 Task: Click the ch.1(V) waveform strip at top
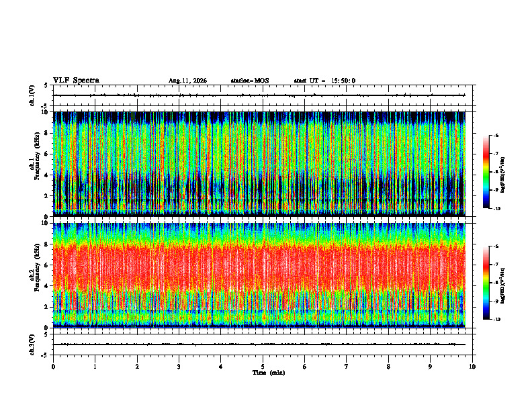(x=259, y=95)
